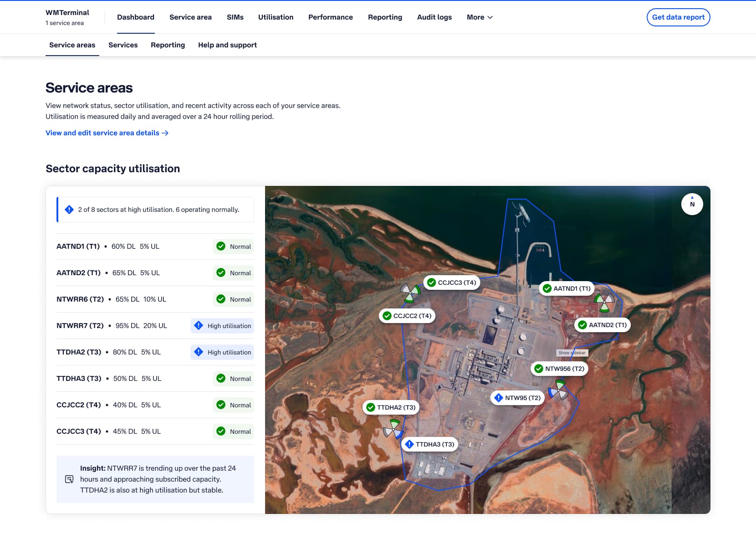
Task: Click the '2 of 8 sectors' summary text
Action: 158,210
